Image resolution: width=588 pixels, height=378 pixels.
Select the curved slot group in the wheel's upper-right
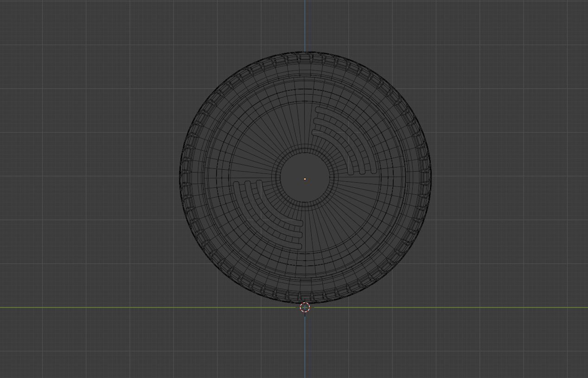pyautogui.click(x=345, y=141)
